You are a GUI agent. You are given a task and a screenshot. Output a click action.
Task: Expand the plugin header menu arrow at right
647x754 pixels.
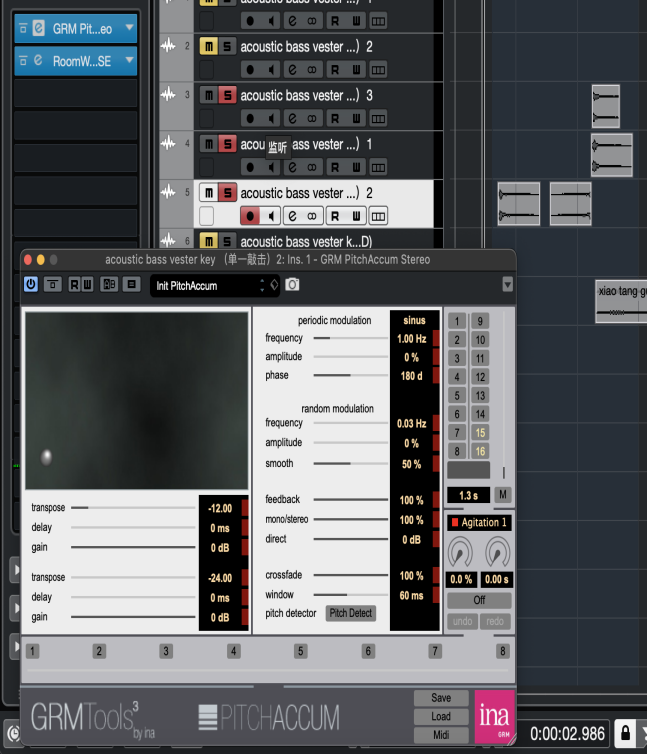[x=507, y=285]
